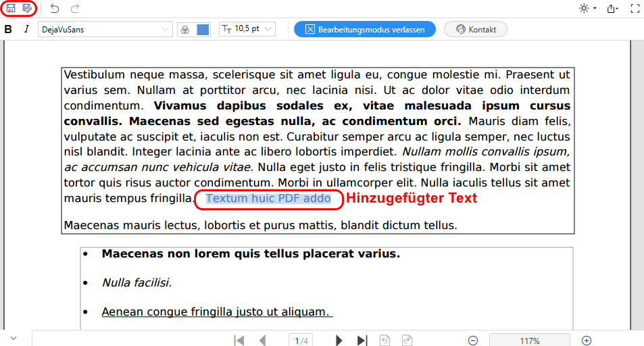Zoom out with the minus icon
Image resolution: width=644 pixels, height=346 pixels.
pos(473,341)
